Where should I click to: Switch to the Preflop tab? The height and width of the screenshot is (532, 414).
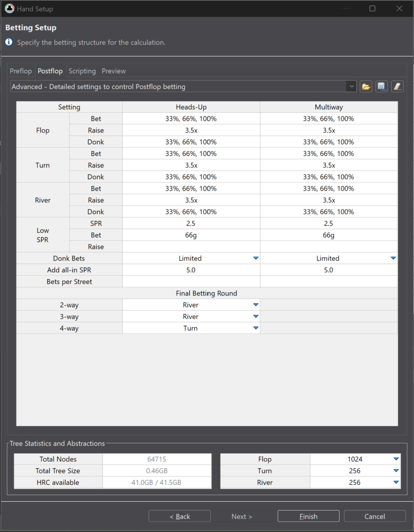pos(21,71)
